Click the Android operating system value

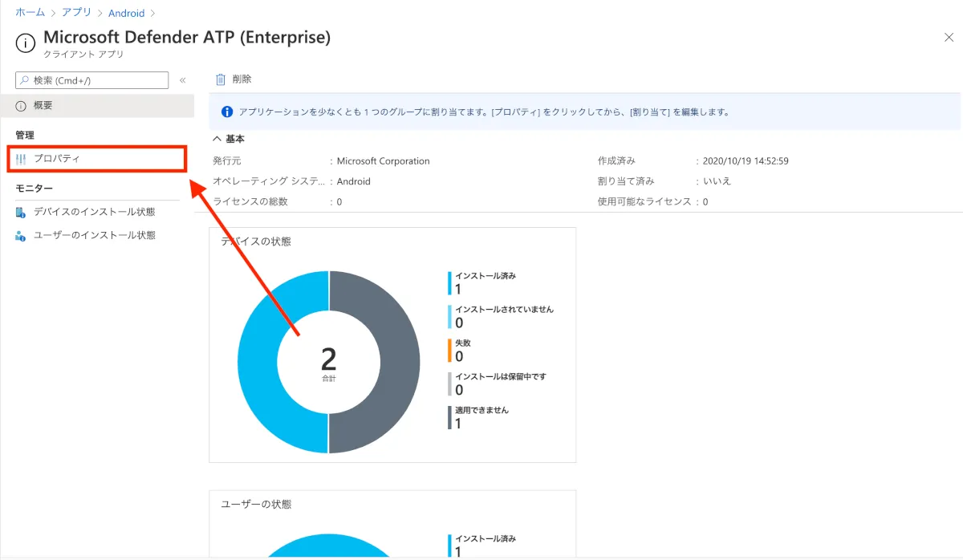pos(354,181)
